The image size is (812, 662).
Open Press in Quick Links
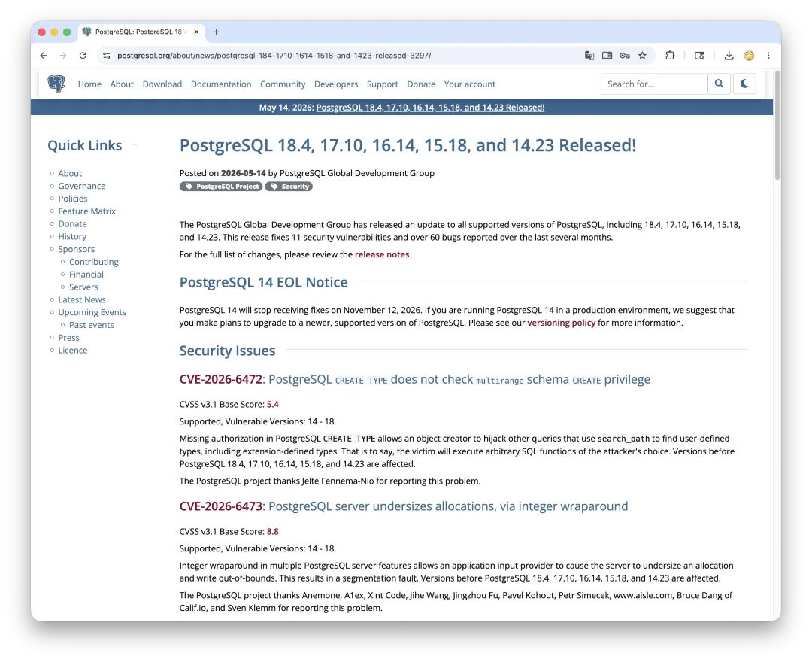click(69, 338)
